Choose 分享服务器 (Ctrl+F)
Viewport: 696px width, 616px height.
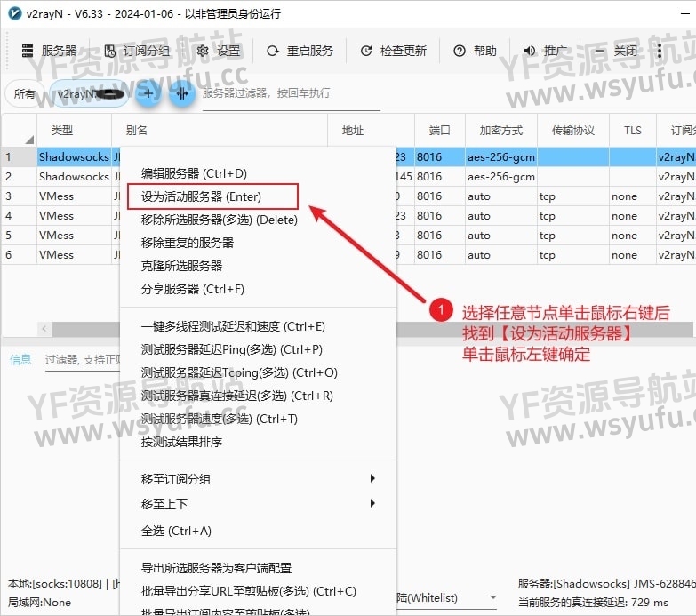[258, 289]
